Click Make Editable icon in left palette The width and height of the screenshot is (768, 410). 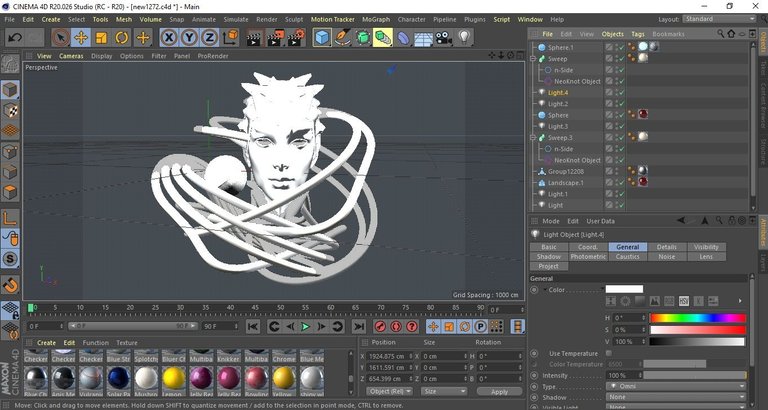click(x=10, y=64)
